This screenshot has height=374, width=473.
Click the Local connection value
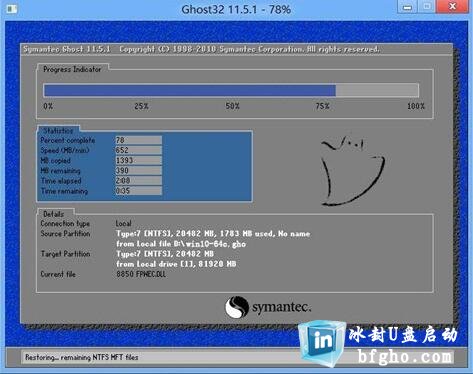pos(124,223)
